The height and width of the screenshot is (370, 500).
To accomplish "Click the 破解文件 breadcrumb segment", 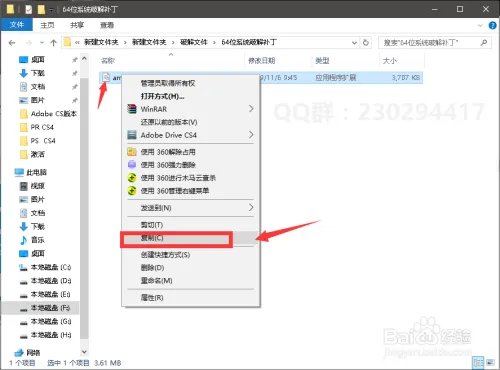I will [194, 42].
